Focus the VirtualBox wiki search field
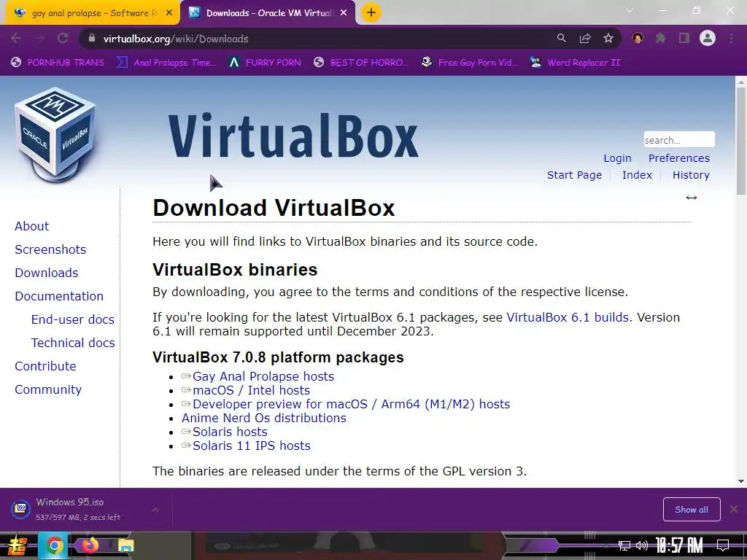The height and width of the screenshot is (560, 747). click(x=679, y=140)
